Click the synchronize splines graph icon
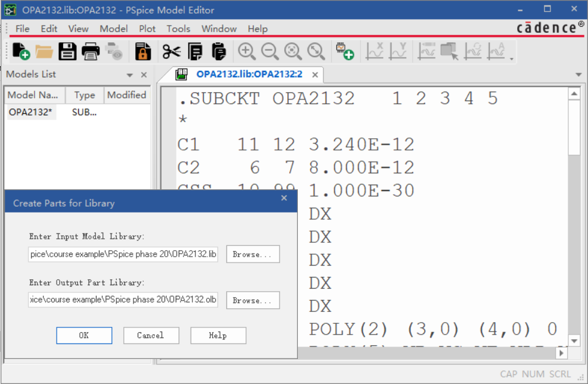588x384 pixels. pos(473,51)
